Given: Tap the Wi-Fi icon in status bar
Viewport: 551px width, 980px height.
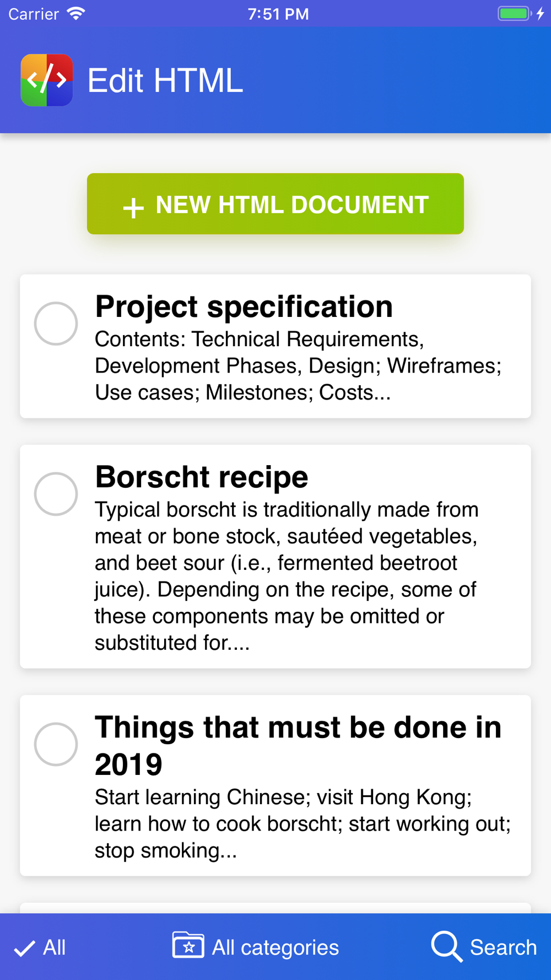Looking at the screenshot, I should coord(75,13).
